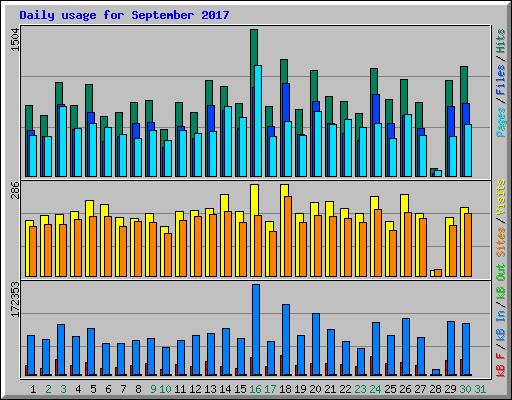Click day 28 on the x-axis
Screen dimensions: 512x400
(435, 389)
